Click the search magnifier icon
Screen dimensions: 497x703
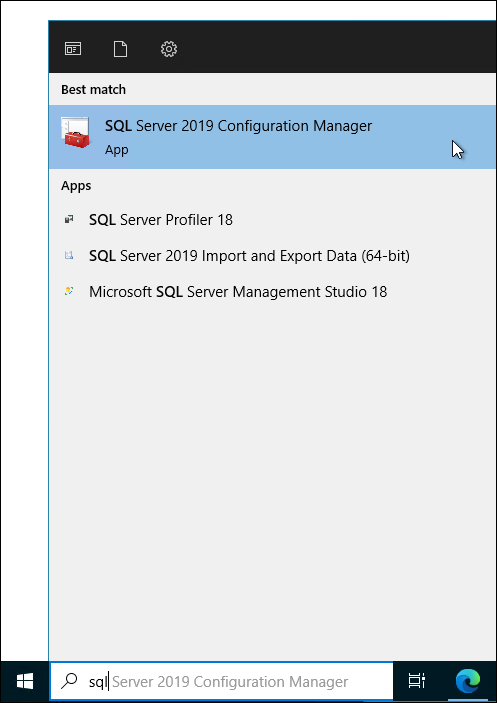[69, 682]
